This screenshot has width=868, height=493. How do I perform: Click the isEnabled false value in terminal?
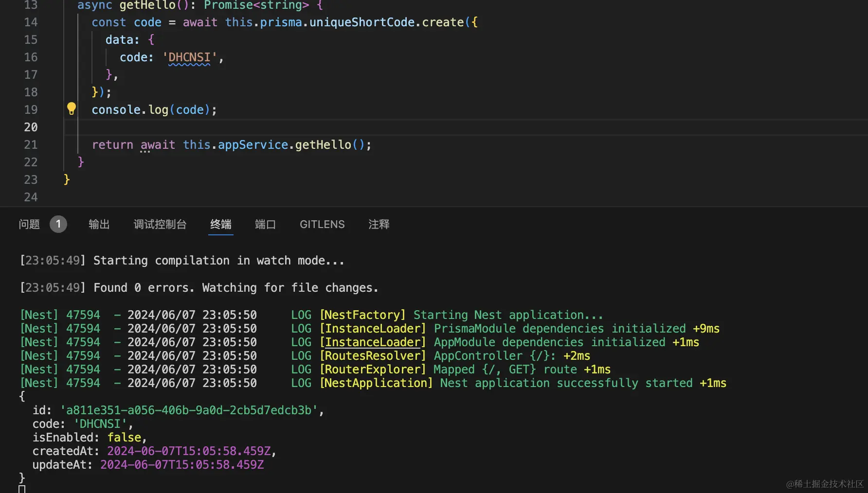[124, 438]
